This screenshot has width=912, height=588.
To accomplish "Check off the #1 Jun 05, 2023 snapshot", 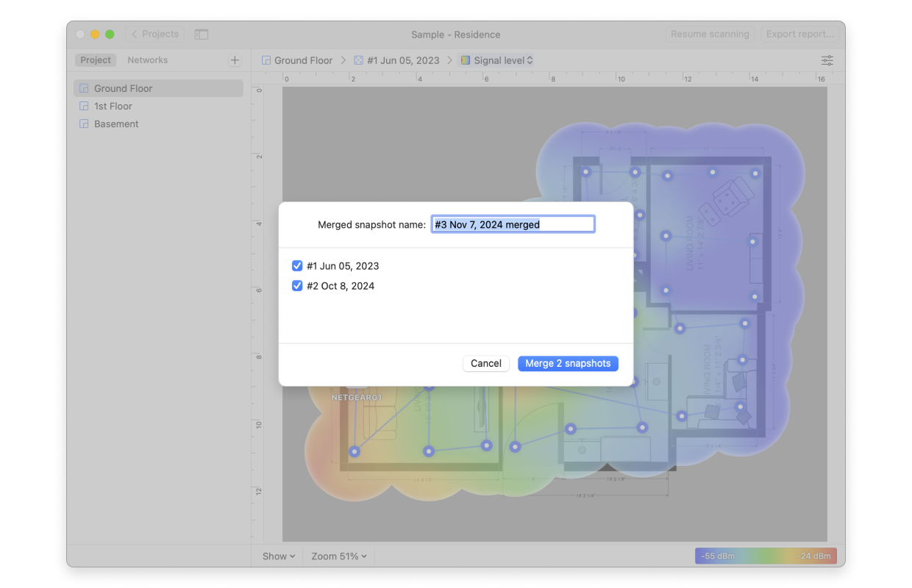I will [297, 266].
